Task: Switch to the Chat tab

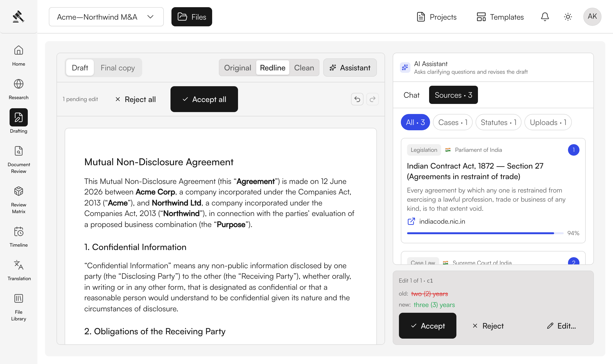Action: coord(411,95)
